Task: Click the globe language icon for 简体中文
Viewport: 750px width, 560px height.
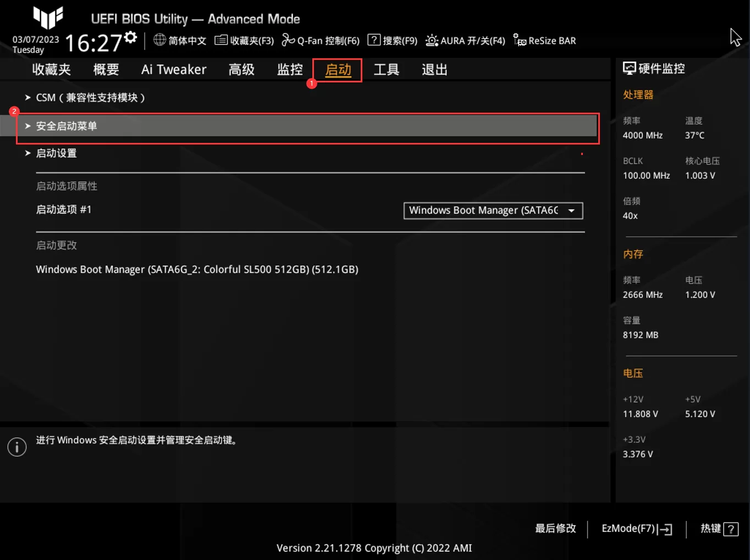Action: (x=159, y=40)
